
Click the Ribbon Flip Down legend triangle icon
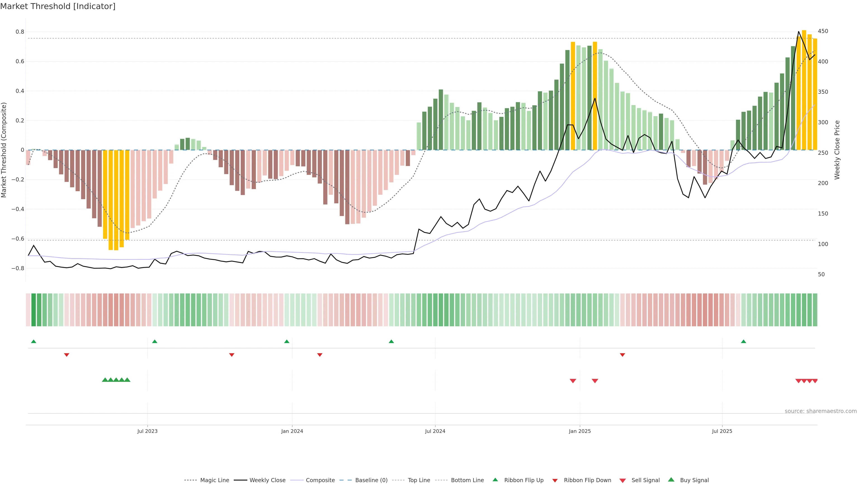(x=555, y=481)
